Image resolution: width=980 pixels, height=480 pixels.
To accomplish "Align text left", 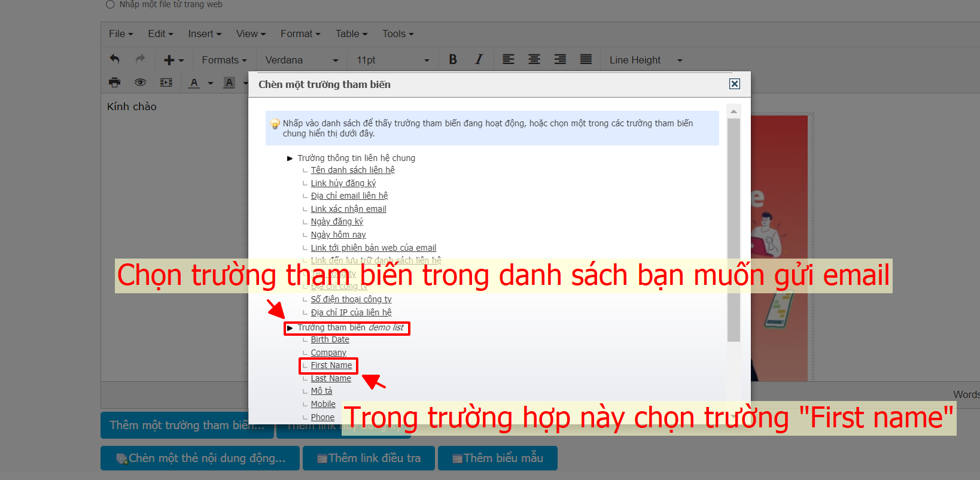I will click(x=508, y=59).
